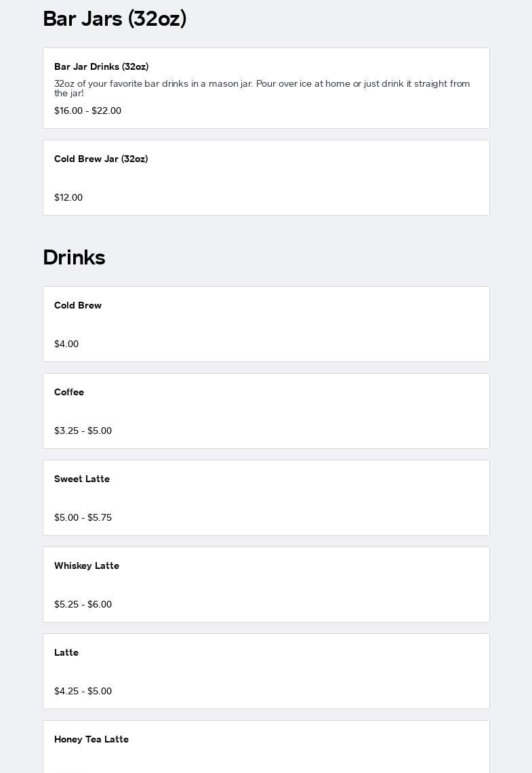The height and width of the screenshot is (773, 532).
Task: Open the Bar Jar Drinks (32oz) item
Action: pos(266,88)
